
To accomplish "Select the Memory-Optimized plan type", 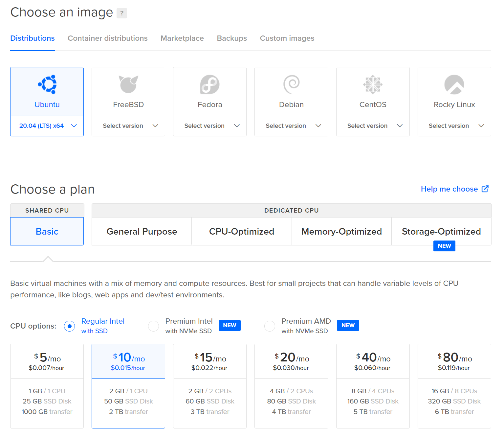I will pos(341,231).
